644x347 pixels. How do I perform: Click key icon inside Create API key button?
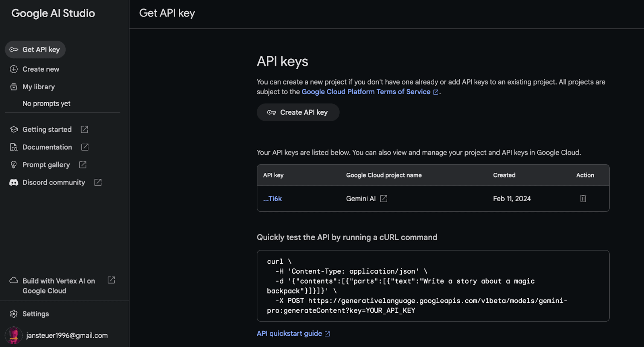coord(272,112)
